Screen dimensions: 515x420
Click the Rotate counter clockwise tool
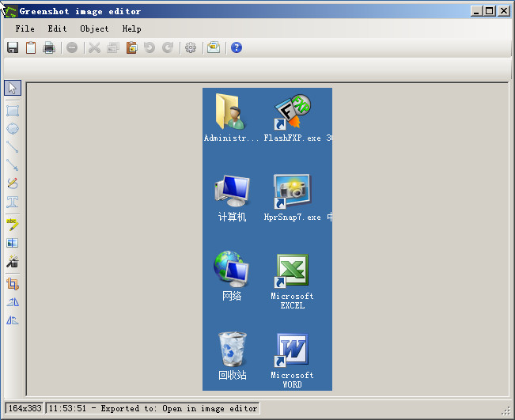(13, 320)
